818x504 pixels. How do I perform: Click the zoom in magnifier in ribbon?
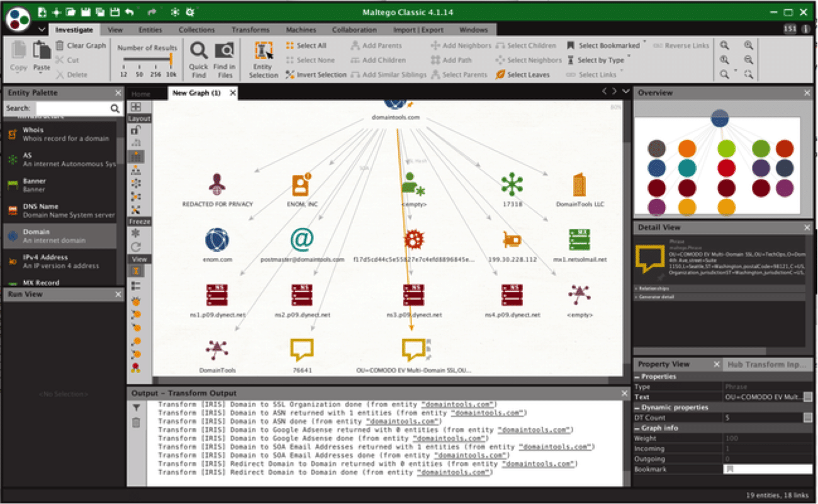point(748,45)
